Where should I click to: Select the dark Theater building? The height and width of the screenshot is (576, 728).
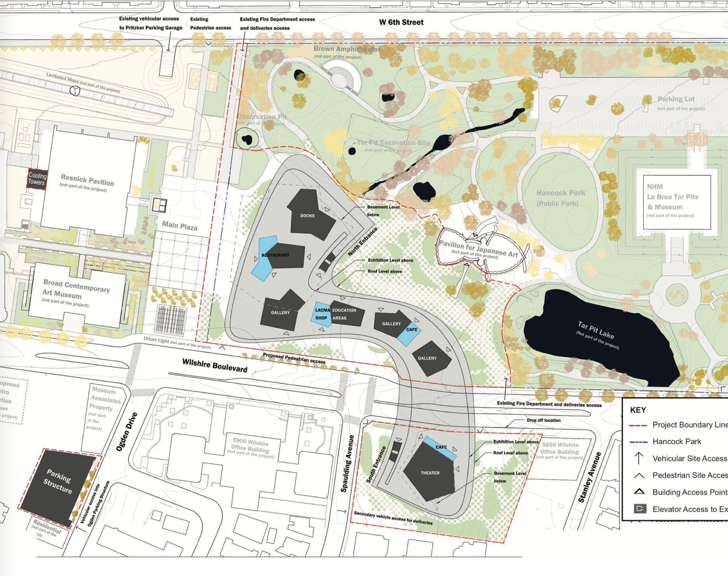pyautogui.click(x=430, y=473)
